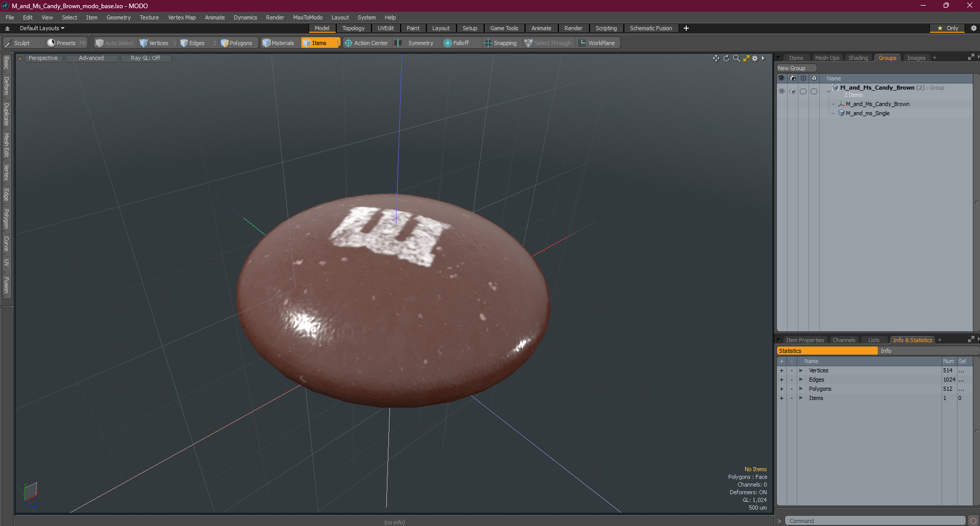Open viewport settings gear

[755, 58]
